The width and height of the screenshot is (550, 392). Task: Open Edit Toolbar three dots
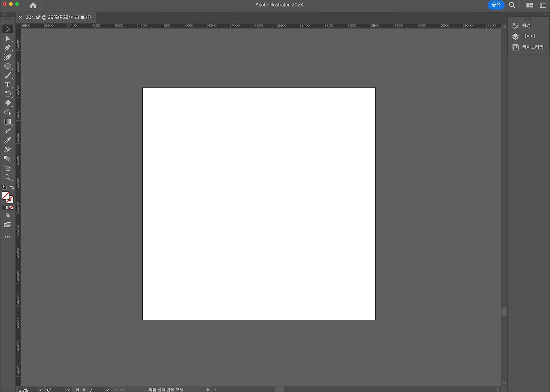[x=8, y=237]
